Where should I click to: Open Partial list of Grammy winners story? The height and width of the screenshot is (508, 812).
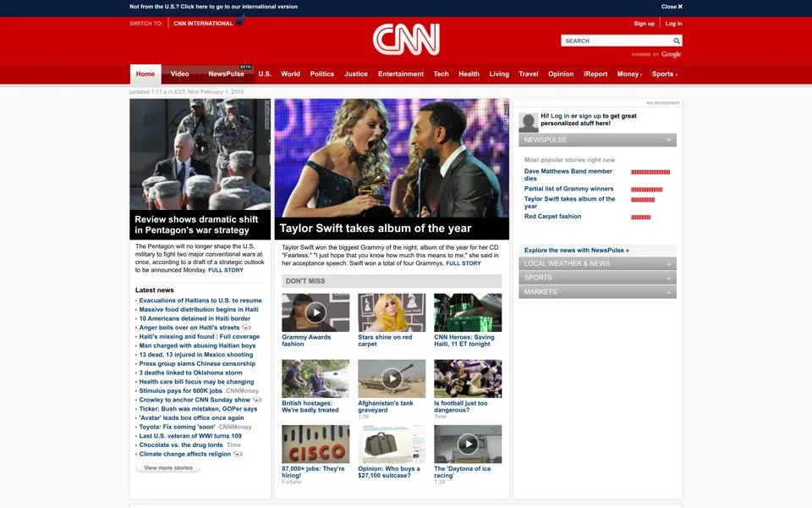pyautogui.click(x=568, y=189)
